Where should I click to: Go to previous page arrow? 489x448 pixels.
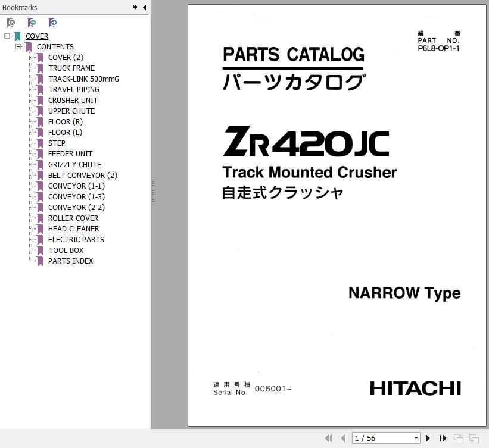(342, 438)
